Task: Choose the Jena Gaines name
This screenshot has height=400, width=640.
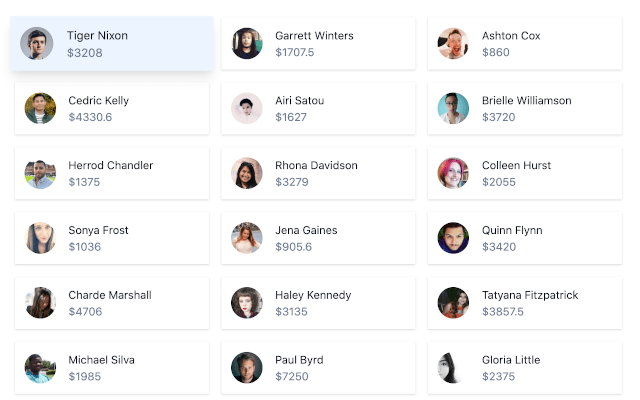Action: [x=306, y=230]
